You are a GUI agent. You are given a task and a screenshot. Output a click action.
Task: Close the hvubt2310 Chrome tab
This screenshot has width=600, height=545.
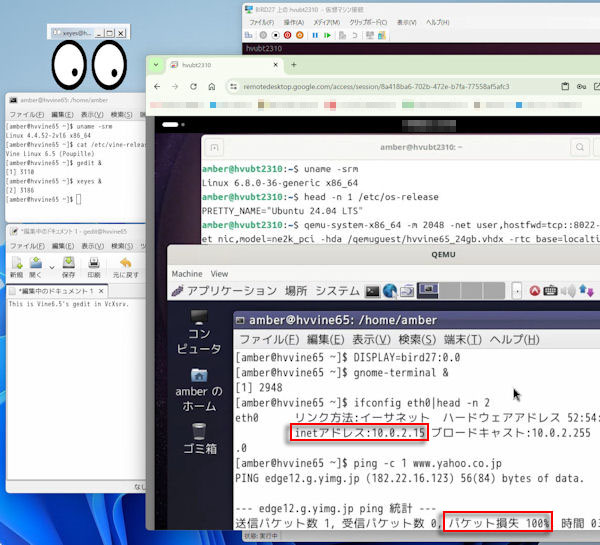coord(276,65)
